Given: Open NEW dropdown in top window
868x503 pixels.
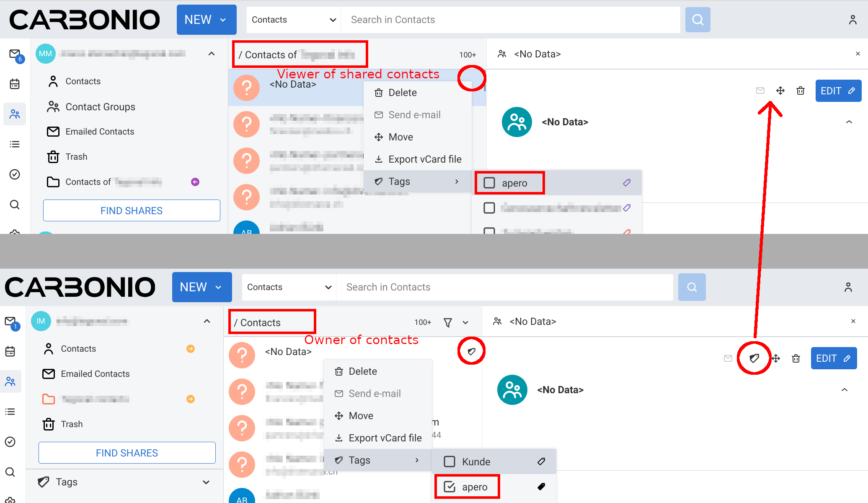Looking at the screenshot, I should pos(207,20).
